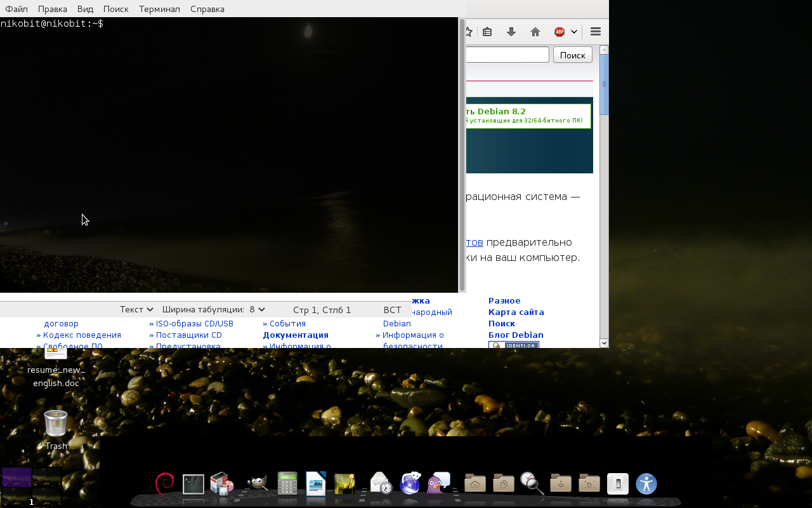Image resolution: width=812 pixels, height=508 pixels.
Task: Open the browser hamburger menu
Action: [595, 32]
